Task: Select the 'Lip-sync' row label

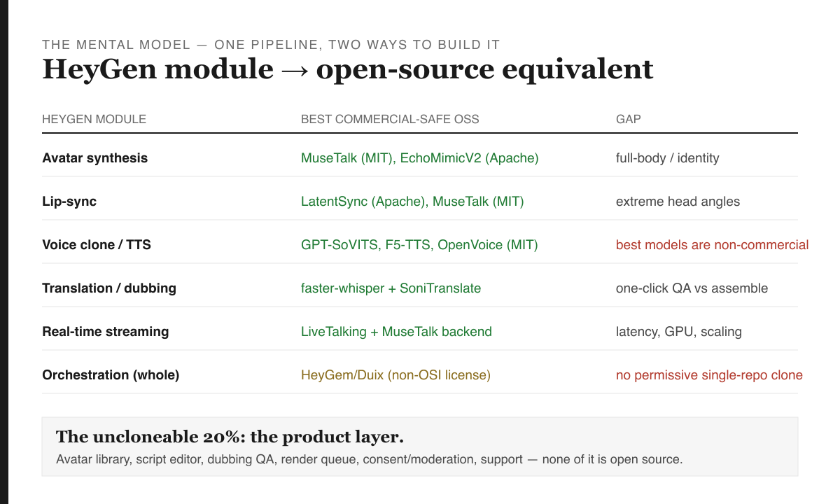Action: click(69, 202)
